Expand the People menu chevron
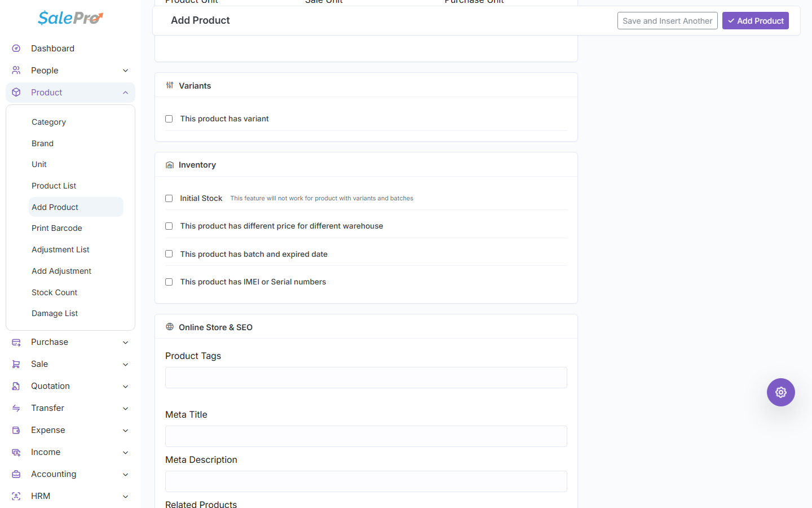 tap(126, 71)
